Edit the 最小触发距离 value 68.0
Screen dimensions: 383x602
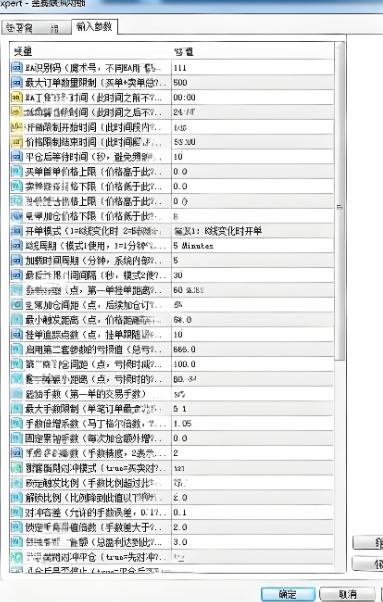pyautogui.click(x=182, y=320)
